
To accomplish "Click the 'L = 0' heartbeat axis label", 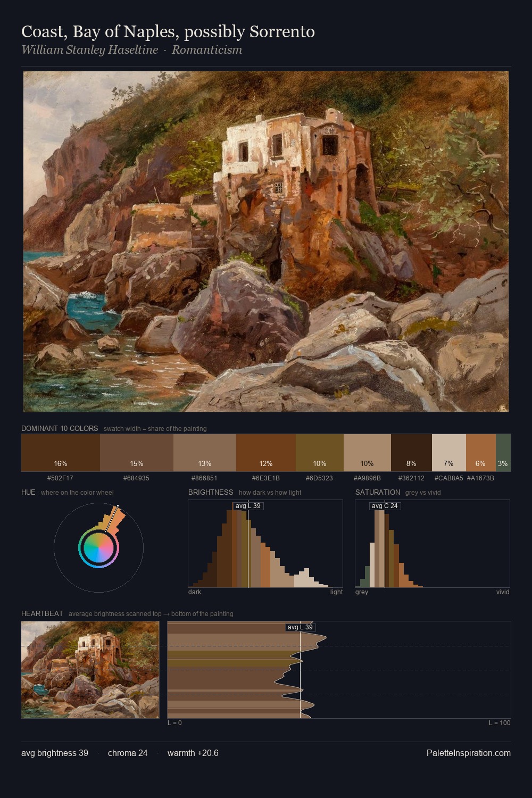I will pos(174,723).
